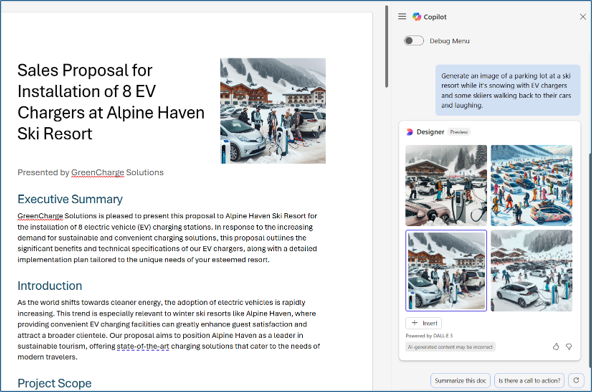Screen dimensions: 592x392
Task: Click the document vertical scrollbar
Action: point(386,47)
